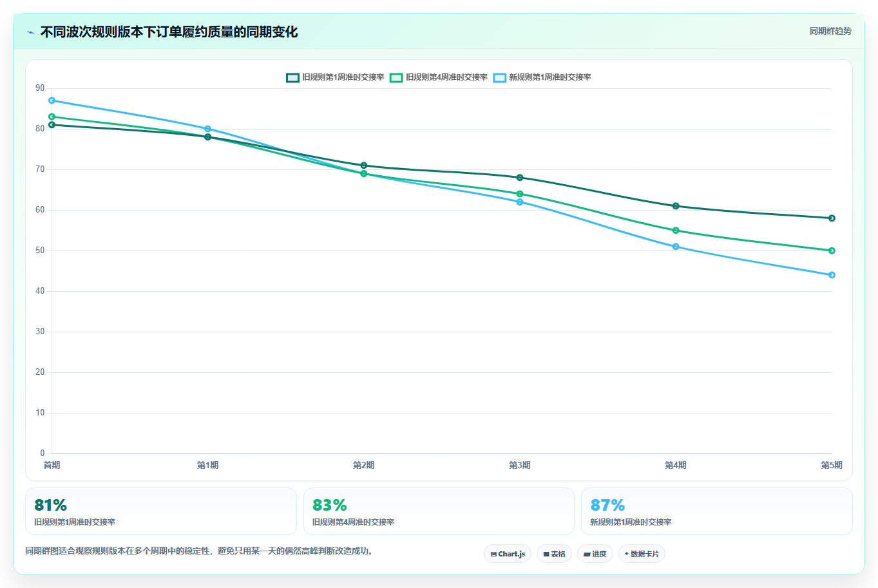Click x-axis label 第1期

click(x=207, y=465)
